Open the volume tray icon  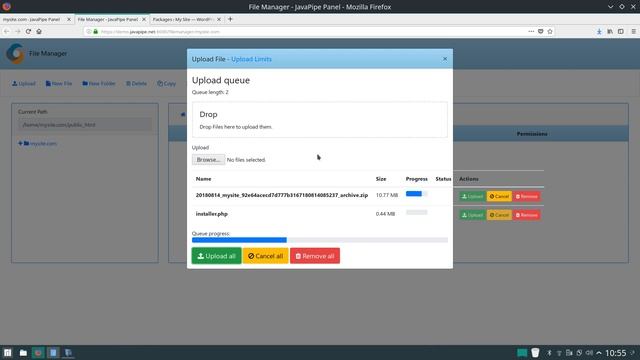(x=589, y=353)
